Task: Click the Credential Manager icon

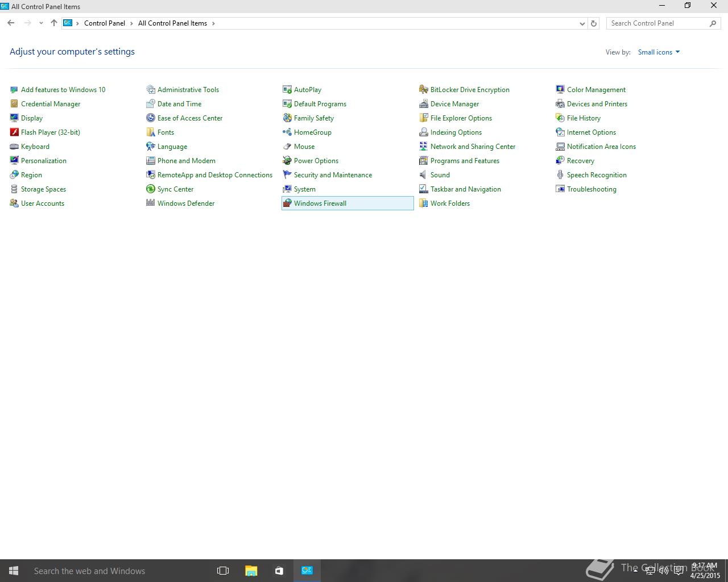Action: click(14, 103)
